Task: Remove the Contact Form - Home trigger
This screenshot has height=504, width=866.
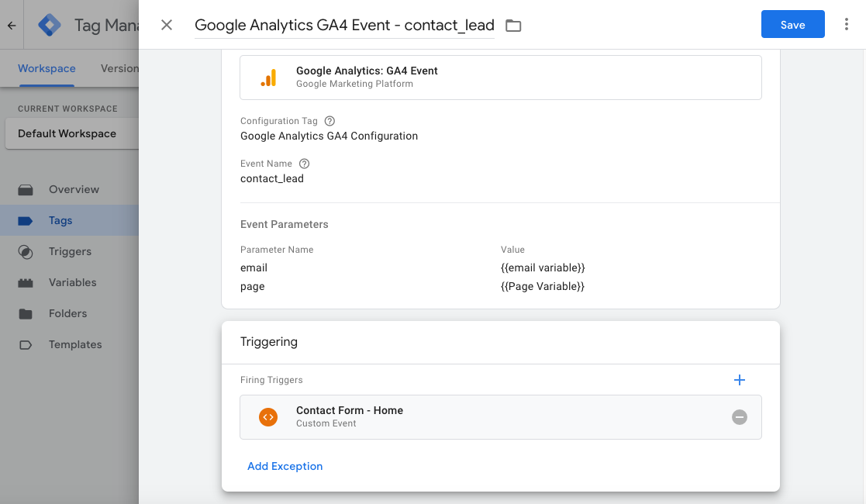Action: coord(739,417)
